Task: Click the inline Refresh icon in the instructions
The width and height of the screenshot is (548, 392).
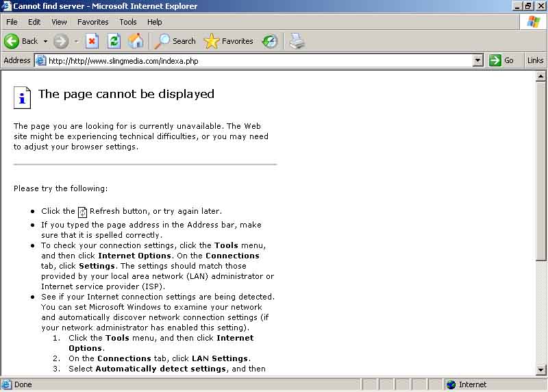Action: pos(82,212)
